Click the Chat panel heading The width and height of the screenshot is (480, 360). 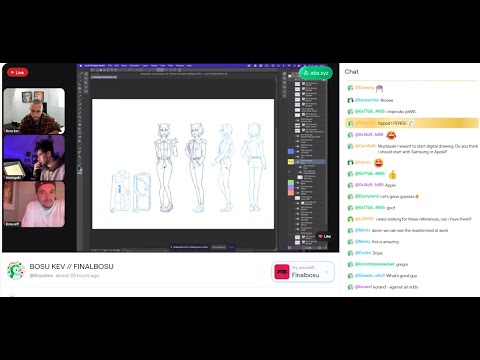point(352,72)
